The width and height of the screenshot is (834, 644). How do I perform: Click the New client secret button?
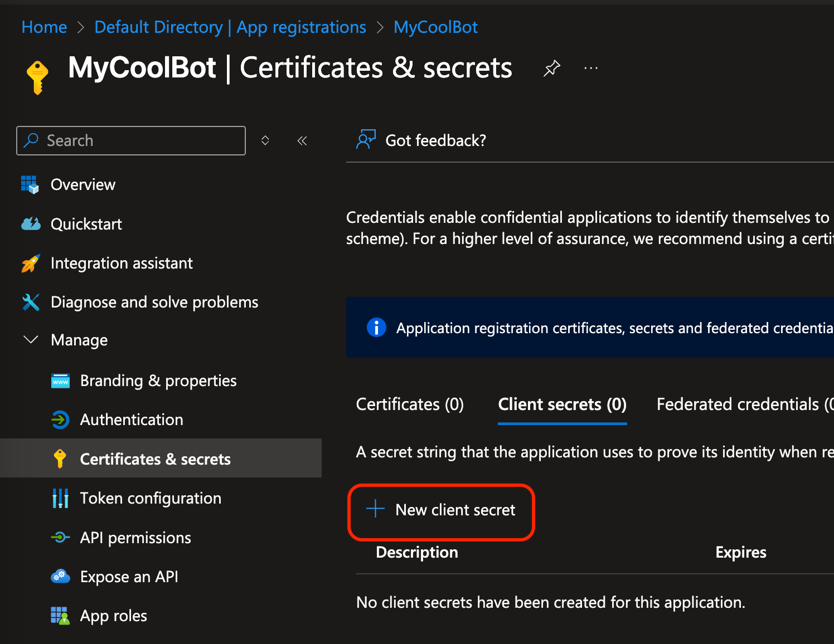(441, 510)
